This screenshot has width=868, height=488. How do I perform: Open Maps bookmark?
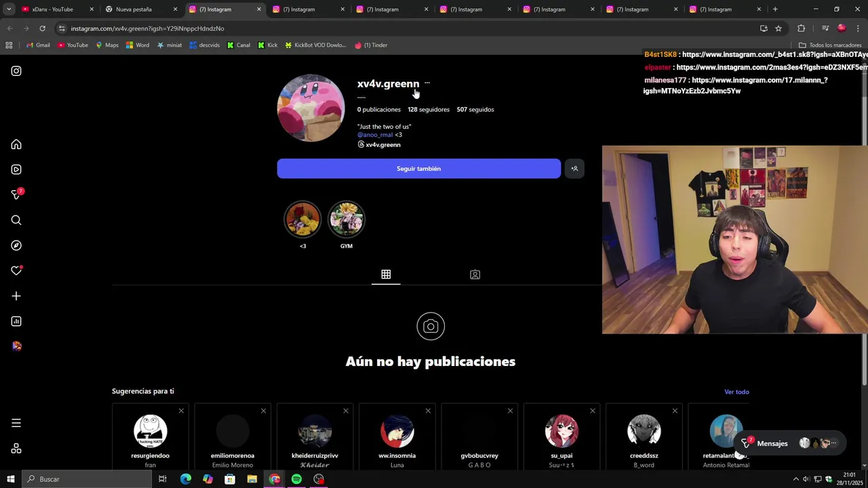[x=107, y=45]
